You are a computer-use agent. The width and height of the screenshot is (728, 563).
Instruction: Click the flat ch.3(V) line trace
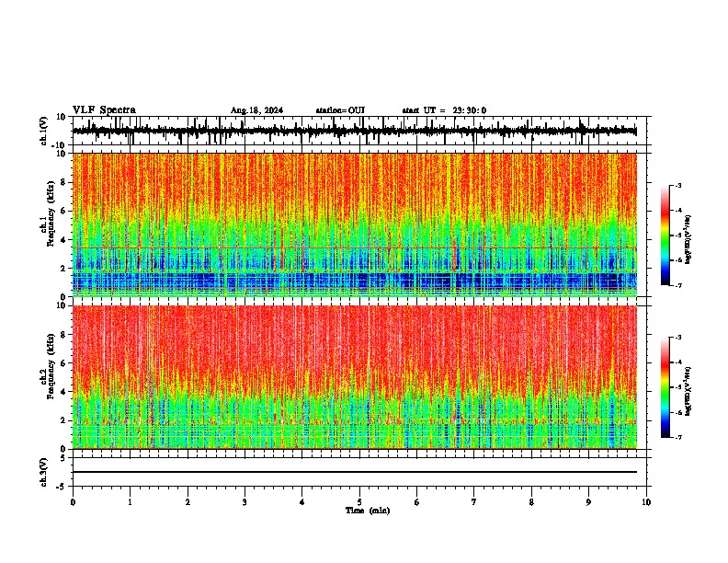tap(354, 472)
